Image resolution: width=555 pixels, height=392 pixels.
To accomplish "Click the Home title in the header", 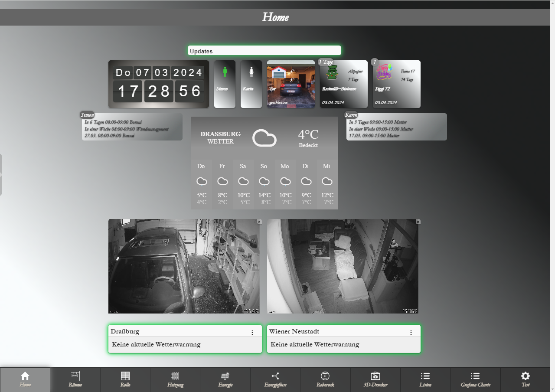I will [x=275, y=17].
